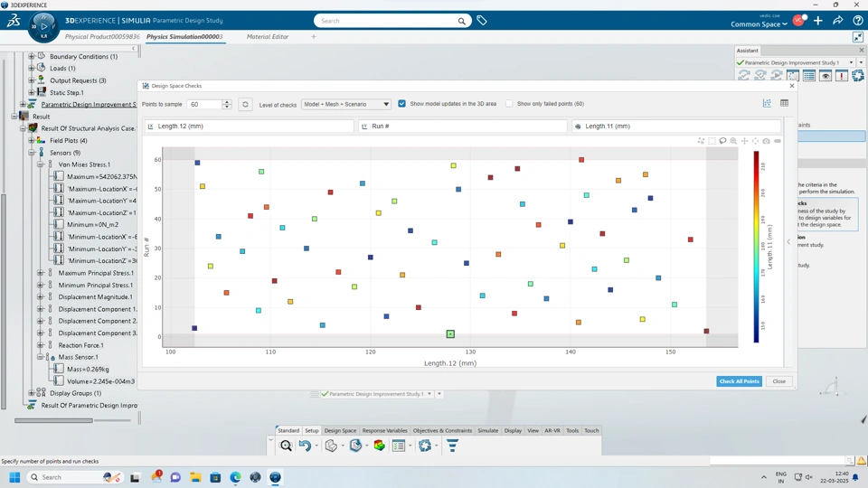Open the Help question mark icon
868x488 pixels.
(857, 21)
